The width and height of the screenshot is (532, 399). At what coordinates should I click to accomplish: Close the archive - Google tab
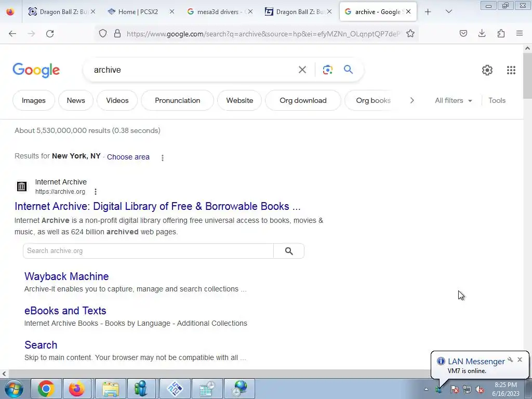click(408, 11)
